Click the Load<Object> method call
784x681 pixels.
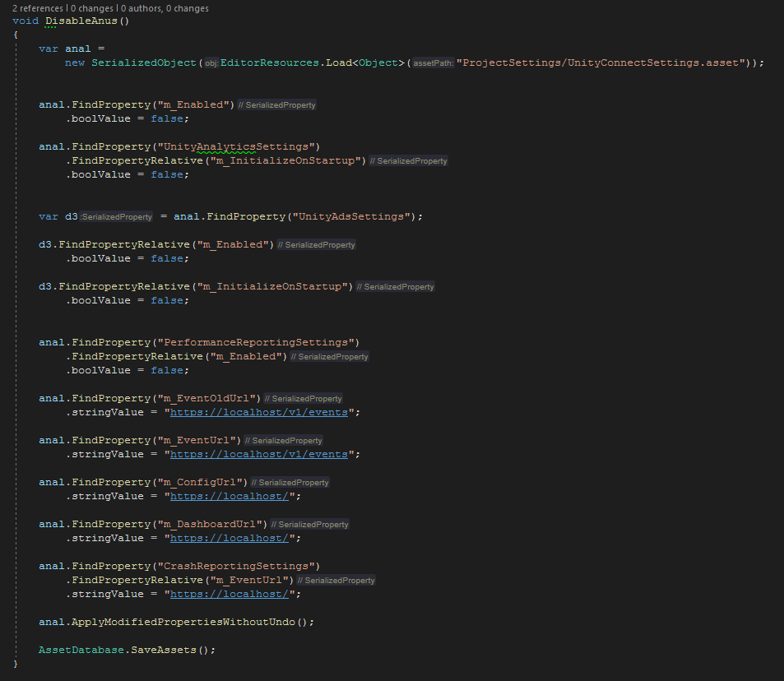365,63
